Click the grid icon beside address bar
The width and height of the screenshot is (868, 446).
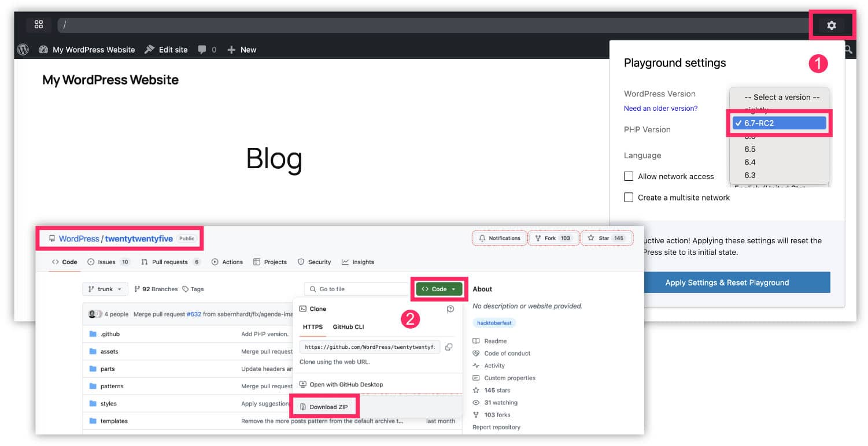coord(39,24)
